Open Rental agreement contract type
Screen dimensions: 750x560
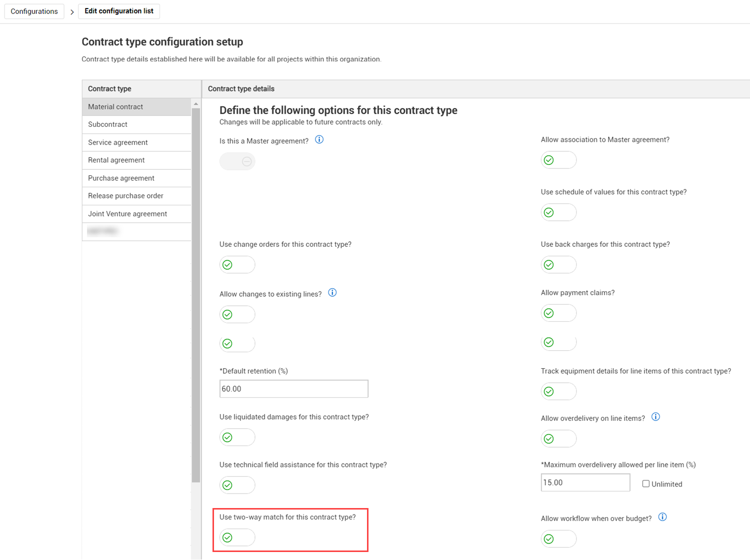point(136,160)
